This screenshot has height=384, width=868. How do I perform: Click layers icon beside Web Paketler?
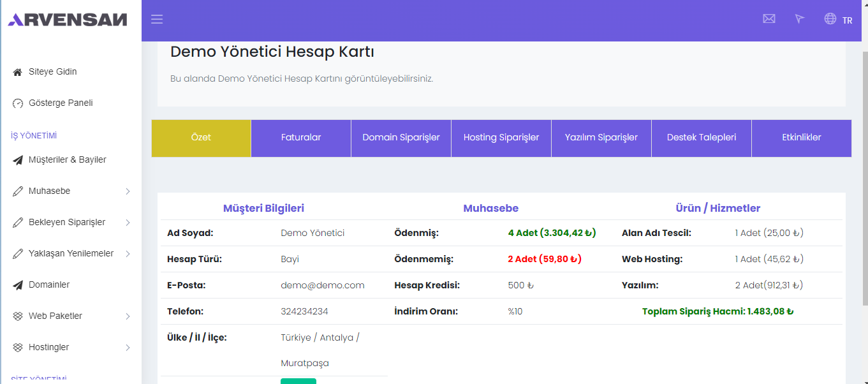click(18, 316)
